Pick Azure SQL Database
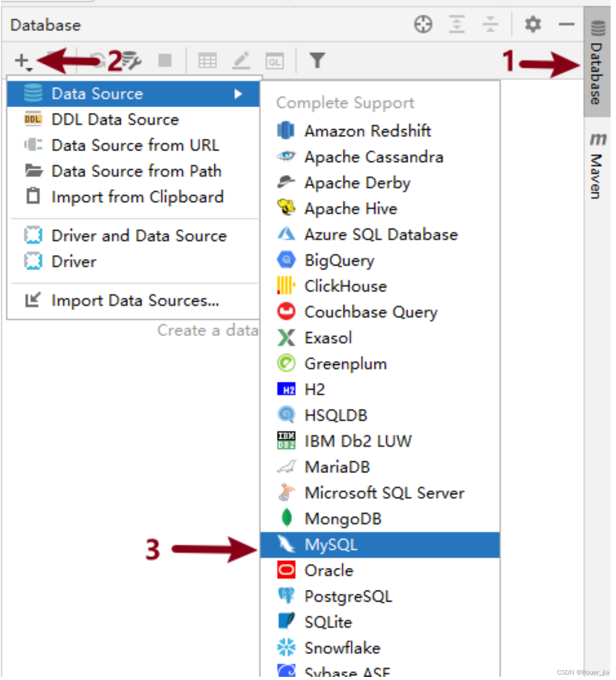The height and width of the screenshot is (680, 616). (380, 234)
